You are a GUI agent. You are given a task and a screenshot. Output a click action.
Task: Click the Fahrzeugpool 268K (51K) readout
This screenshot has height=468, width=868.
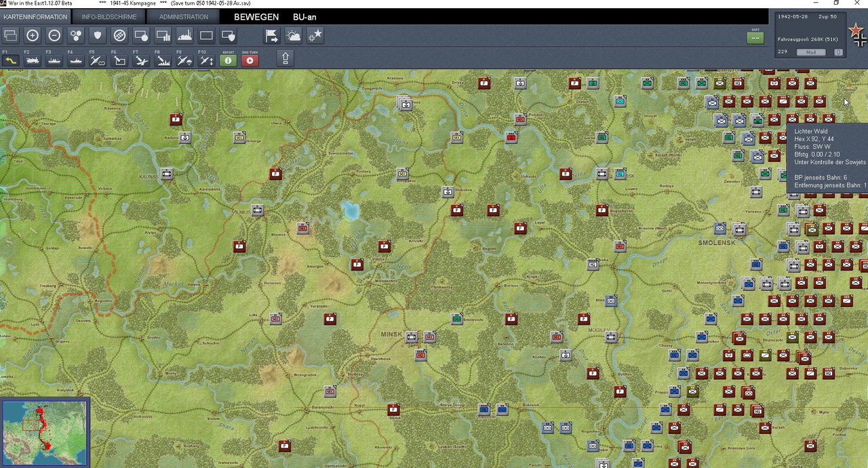[x=808, y=39]
